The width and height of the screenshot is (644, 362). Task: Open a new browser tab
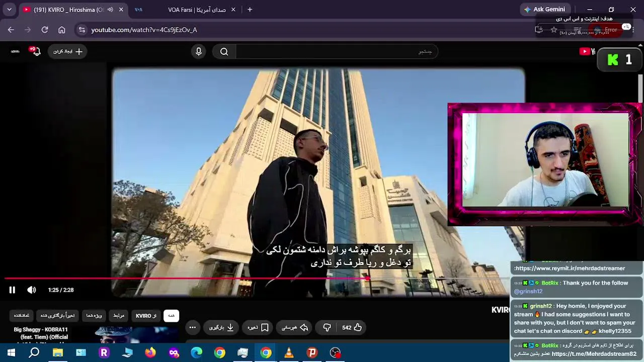coord(250,10)
